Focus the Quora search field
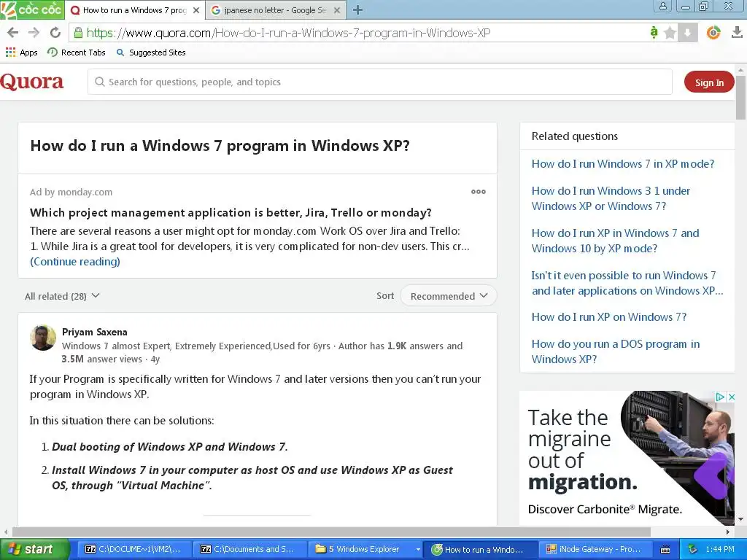This screenshot has height=560, width=747. coord(379,82)
